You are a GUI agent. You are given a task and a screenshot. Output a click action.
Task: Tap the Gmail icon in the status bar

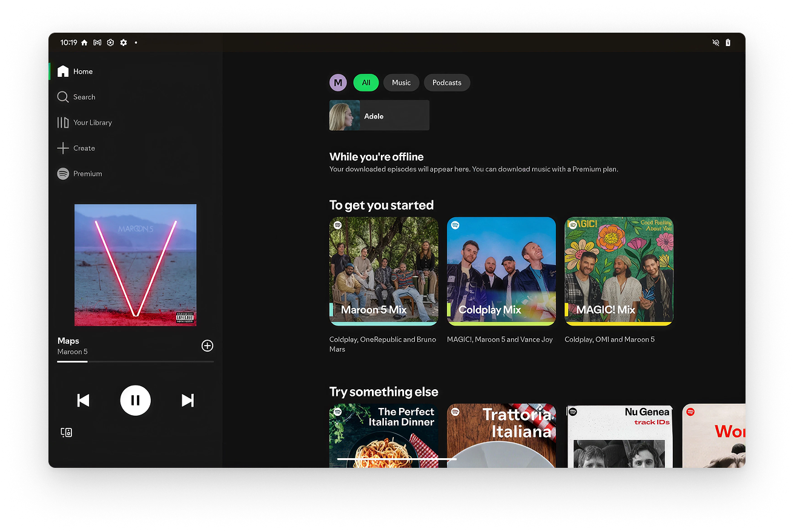[97, 43]
